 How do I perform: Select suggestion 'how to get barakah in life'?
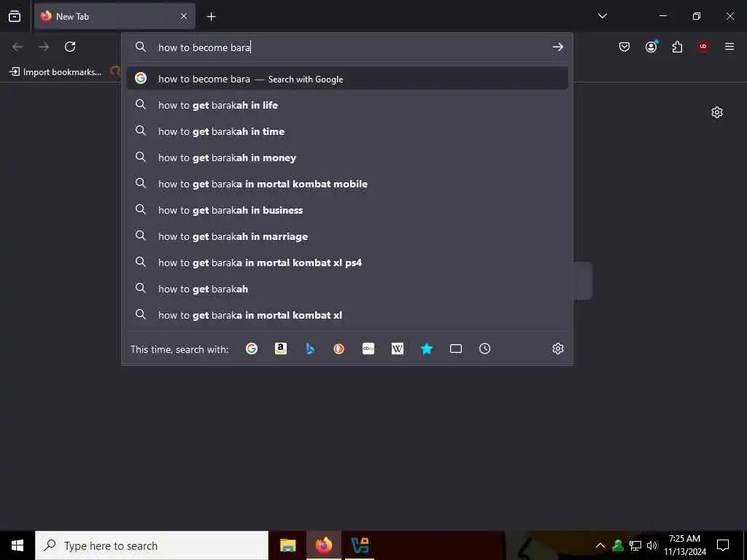click(x=347, y=105)
